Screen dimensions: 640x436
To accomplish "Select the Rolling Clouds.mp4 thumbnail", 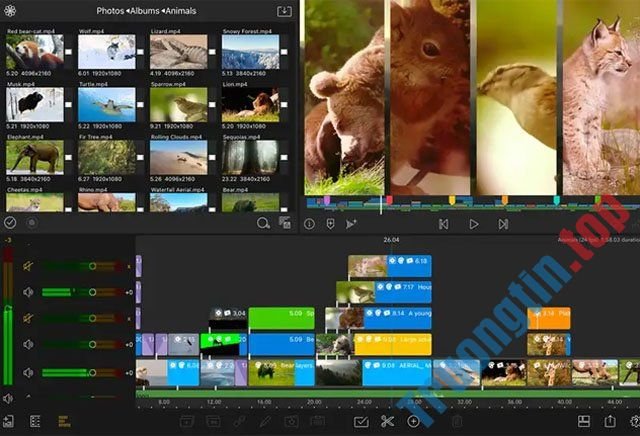I will coord(178,157).
